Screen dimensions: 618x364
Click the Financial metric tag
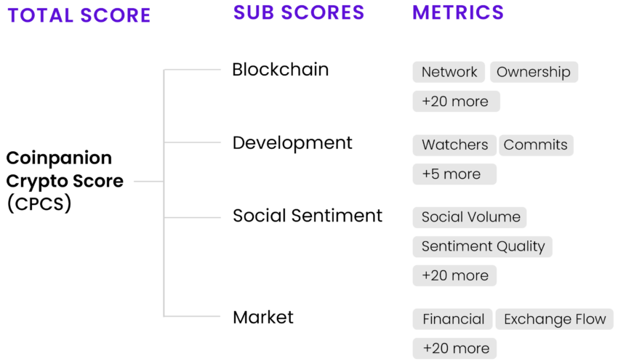pyautogui.click(x=452, y=319)
